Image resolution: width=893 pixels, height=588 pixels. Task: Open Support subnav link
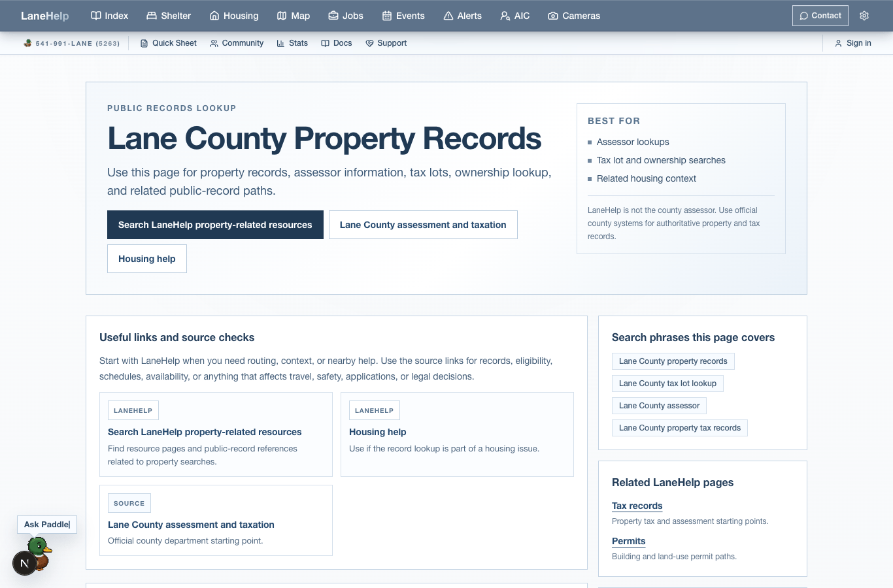click(386, 43)
